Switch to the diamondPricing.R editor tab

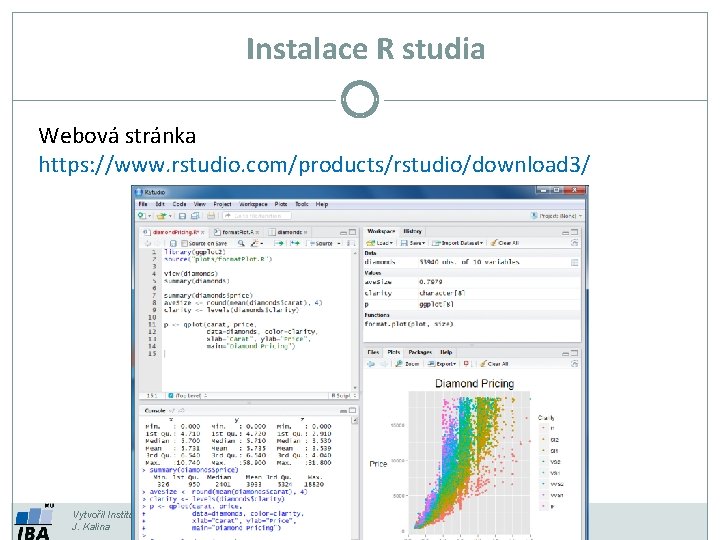pyautogui.click(x=173, y=232)
